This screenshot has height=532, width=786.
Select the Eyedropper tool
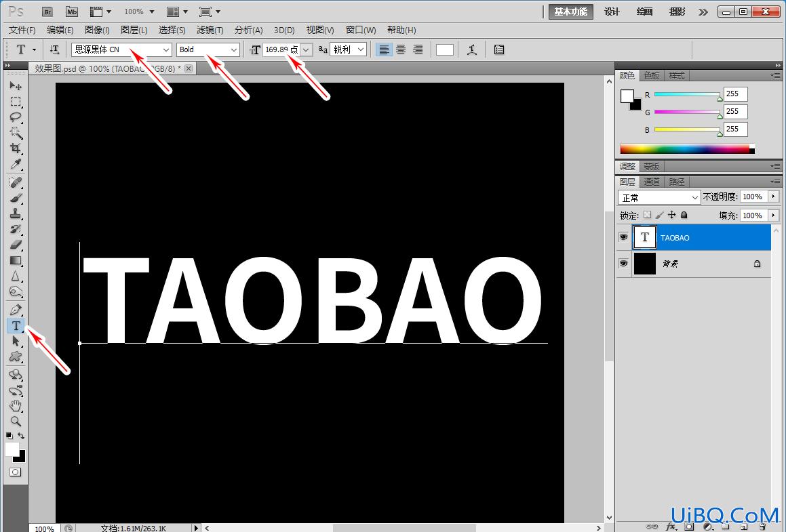click(x=16, y=164)
